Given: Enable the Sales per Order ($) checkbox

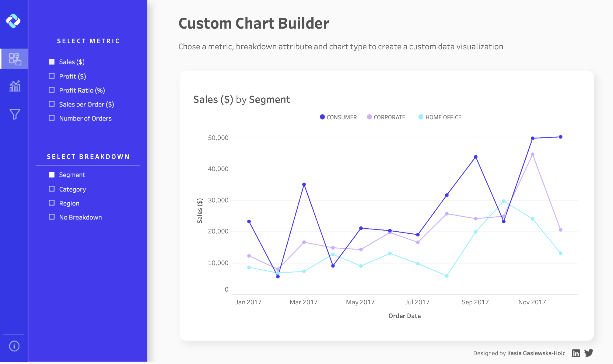Looking at the screenshot, I should (x=52, y=104).
